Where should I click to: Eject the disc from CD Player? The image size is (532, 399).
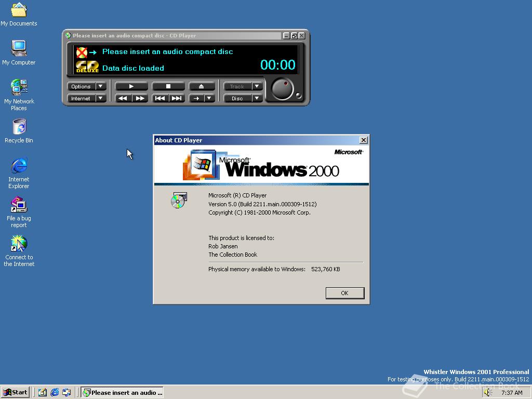click(x=202, y=87)
